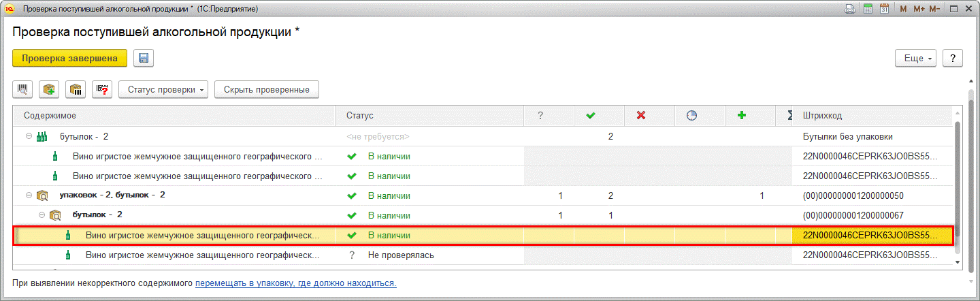Viewport: 980px width, 301px height.
Task: Open the calculator from the title bar
Action: pos(868,9)
